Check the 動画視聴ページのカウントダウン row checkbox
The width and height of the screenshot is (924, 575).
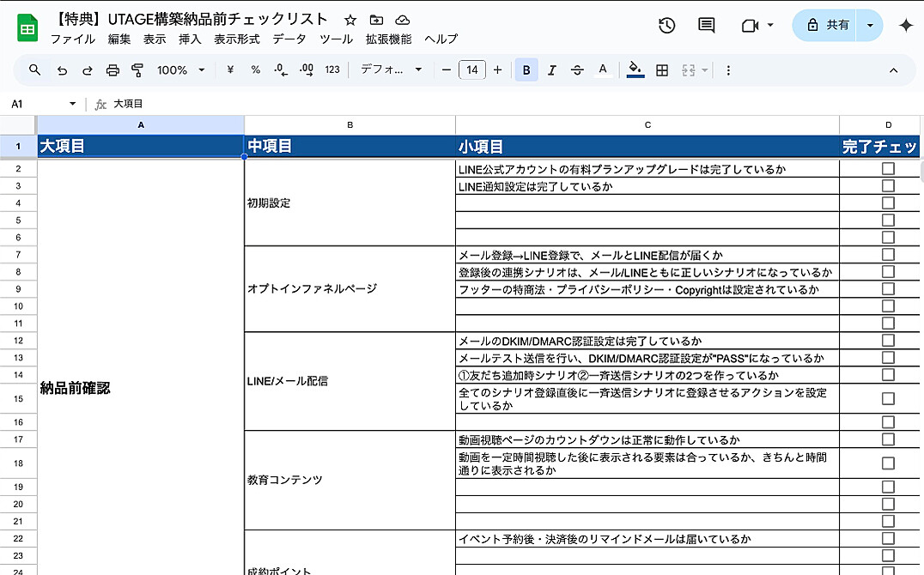[887, 439]
